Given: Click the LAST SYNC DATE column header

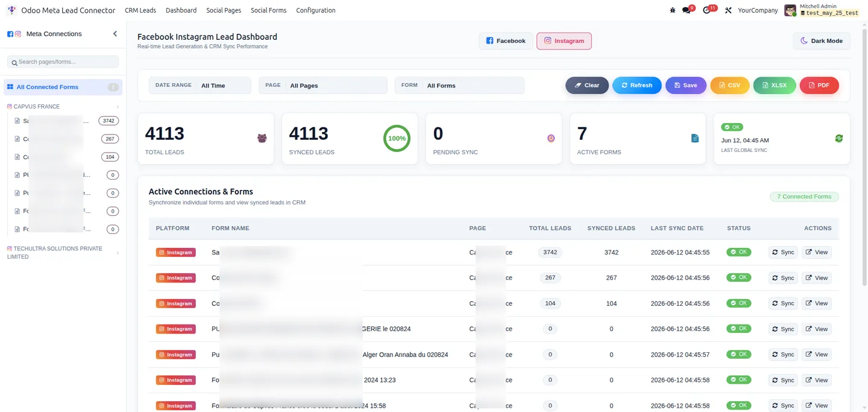Looking at the screenshot, I should point(677,229).
